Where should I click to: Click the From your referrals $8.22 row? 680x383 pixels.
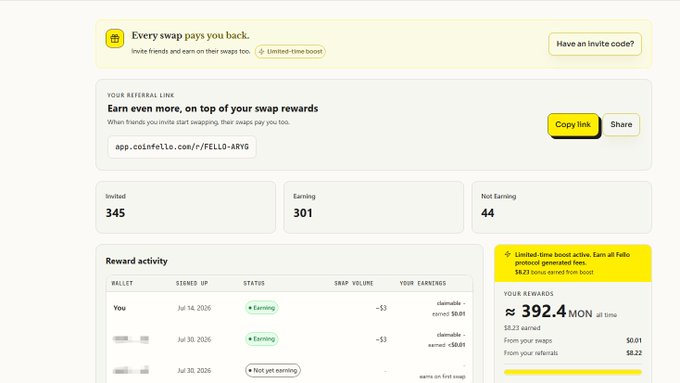coord(572,353)
